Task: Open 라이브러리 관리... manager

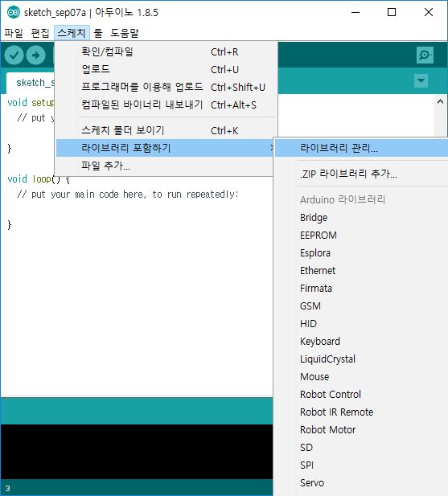Action: point(361,148)
